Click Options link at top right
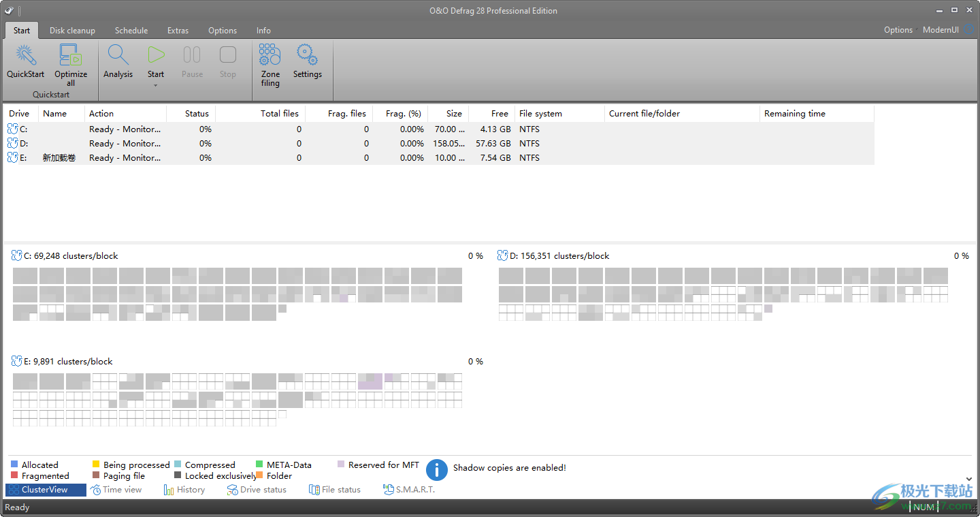 (x=898, y=30)
